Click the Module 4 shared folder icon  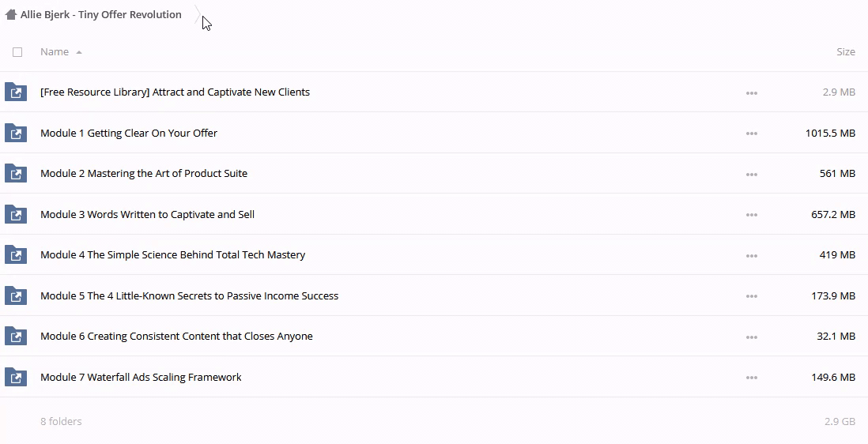[16, 255]
